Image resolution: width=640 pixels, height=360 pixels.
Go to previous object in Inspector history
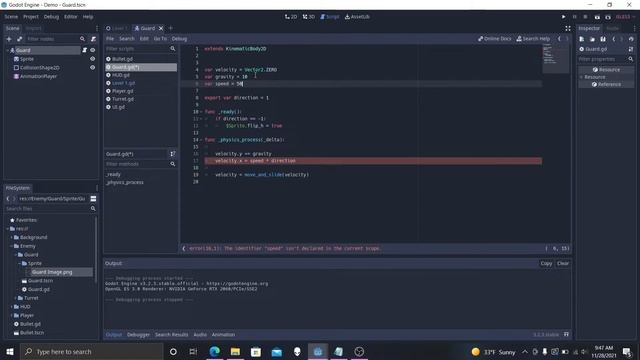coord(613,39)
